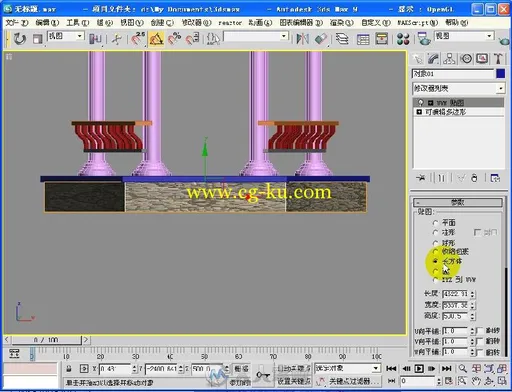Check the 封口 (Cap) checkbox
This screenshot has height=392, width=512.
pos(477,232)
